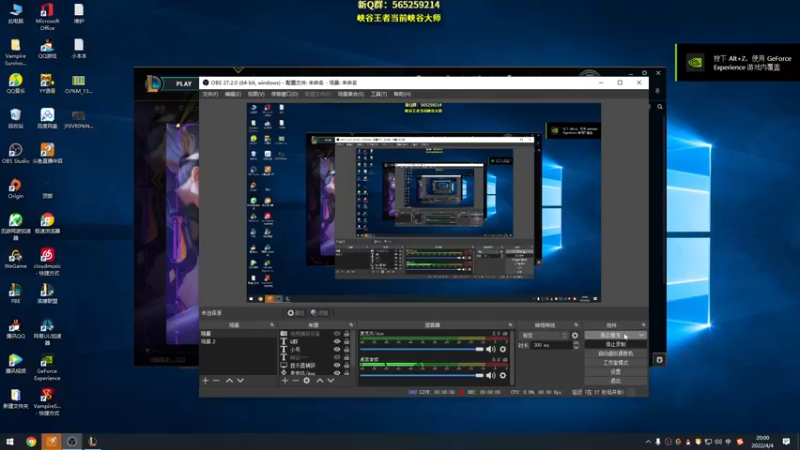Viewport: 800px width, 450px height.
Task: Open the 场景集合(S) menu
Action: click(x=351, y=94)
